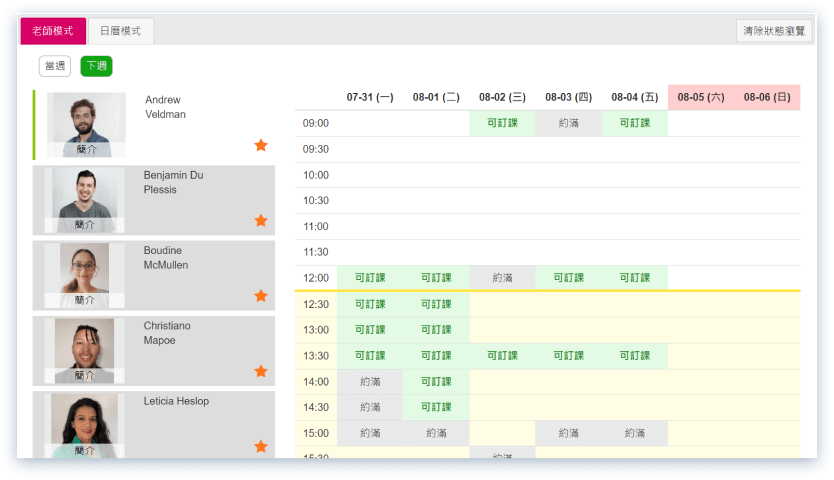Book 12:00 可訂課 slot on 07-31

(x=370, y=278)
